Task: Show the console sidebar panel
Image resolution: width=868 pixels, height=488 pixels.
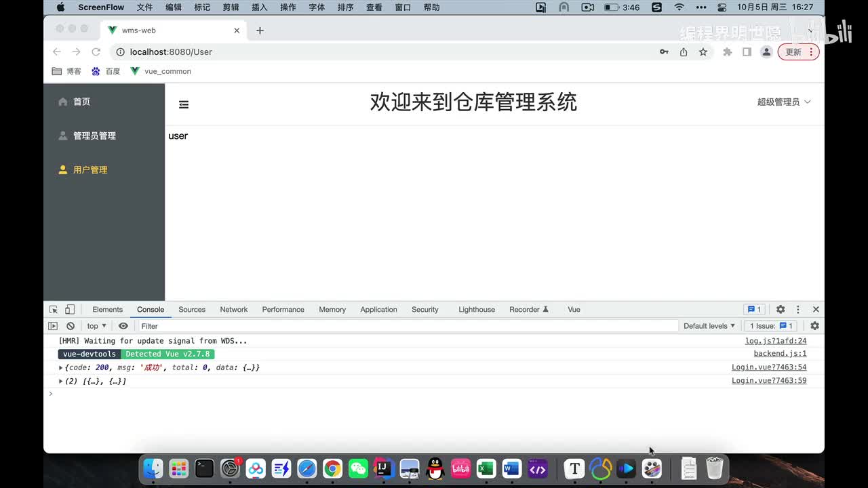Action: 53,326
